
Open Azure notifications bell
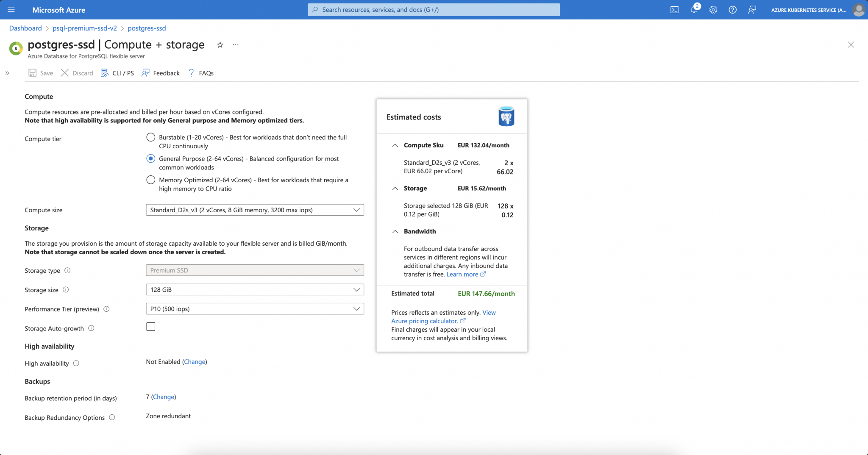[x=694, y=9]
